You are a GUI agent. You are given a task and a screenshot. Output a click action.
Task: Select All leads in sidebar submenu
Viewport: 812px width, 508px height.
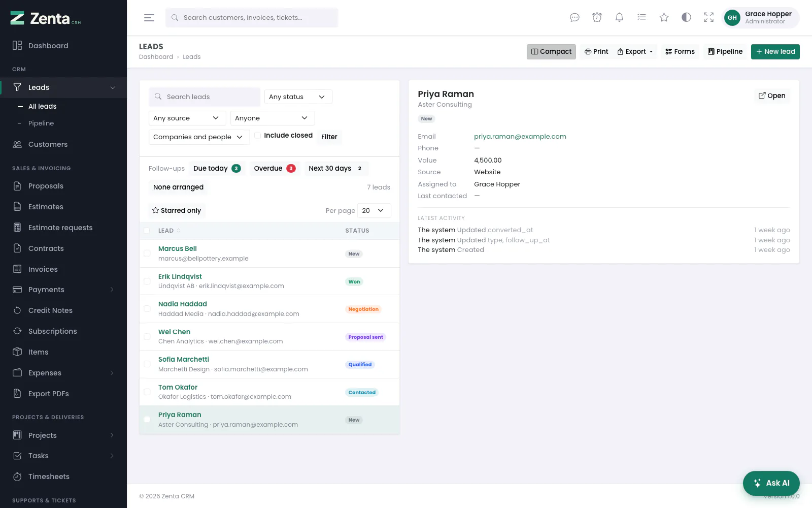[x=42, y=106]
